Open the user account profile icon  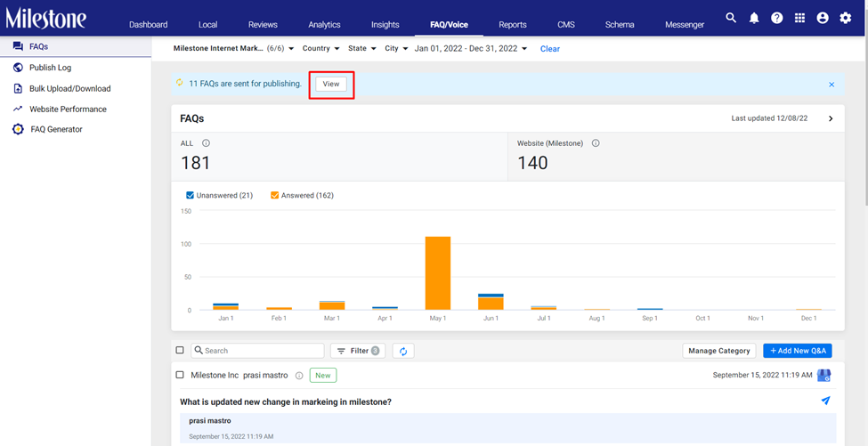click(x=823, y=18)
